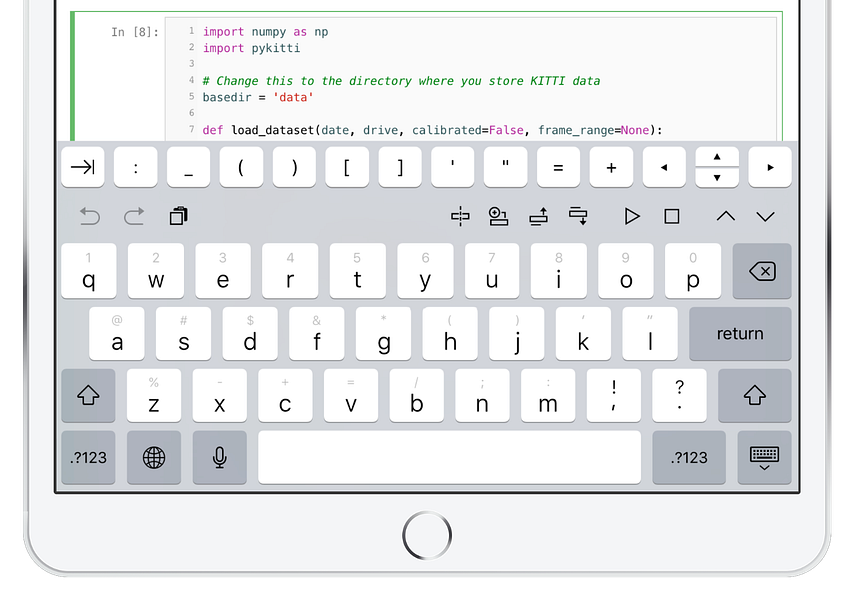Tap the p key

[x=693, y=271]
